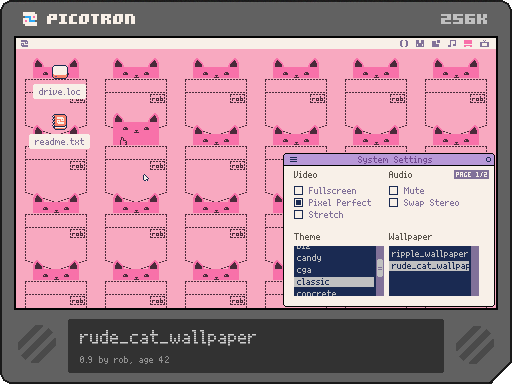Enable the Fullscreen checkbox
The height and width of the screenshot is (384, 512).
point(298,190)
